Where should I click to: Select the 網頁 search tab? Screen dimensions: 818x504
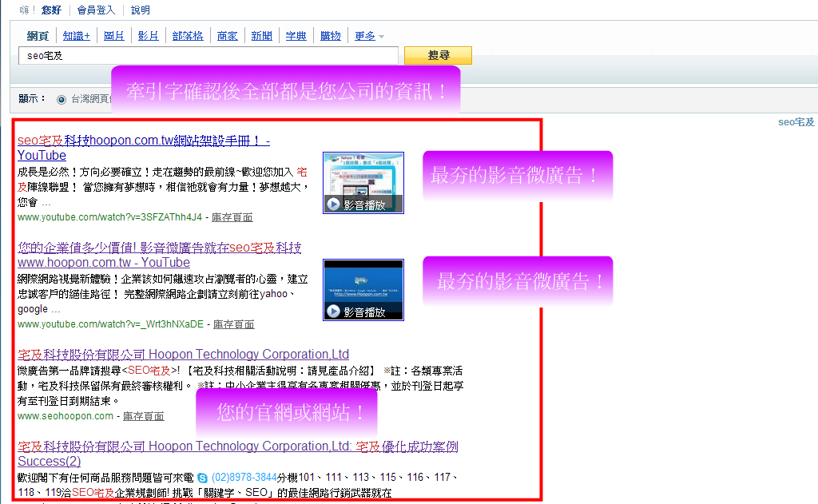click(x=38, y=36)
